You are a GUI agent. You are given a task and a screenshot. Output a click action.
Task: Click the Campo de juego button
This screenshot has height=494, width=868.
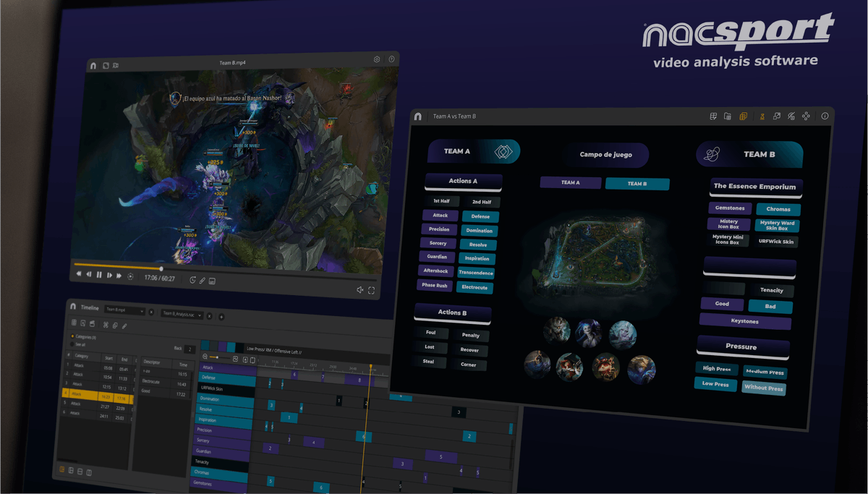[x=606, y=155]
